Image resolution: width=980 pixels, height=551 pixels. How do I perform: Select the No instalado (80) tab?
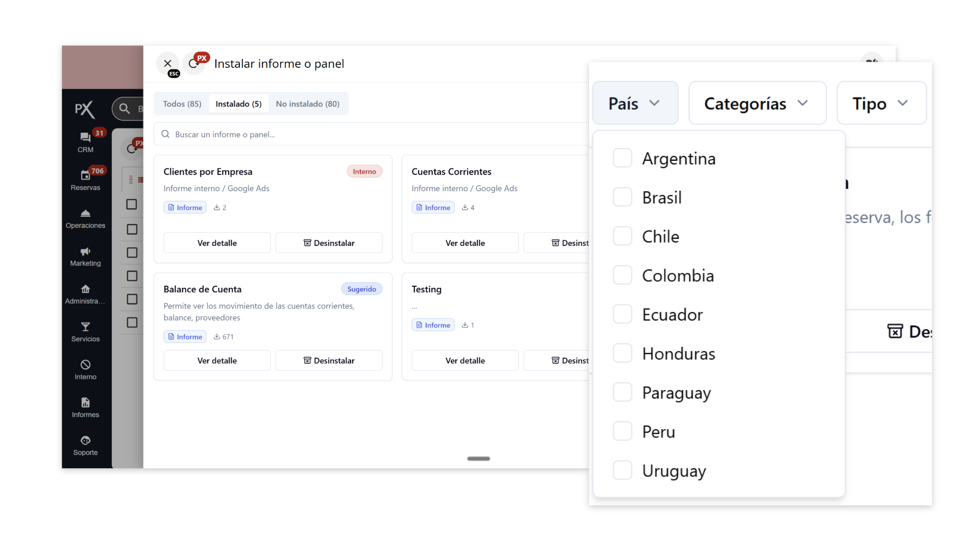tap(307, 104)
